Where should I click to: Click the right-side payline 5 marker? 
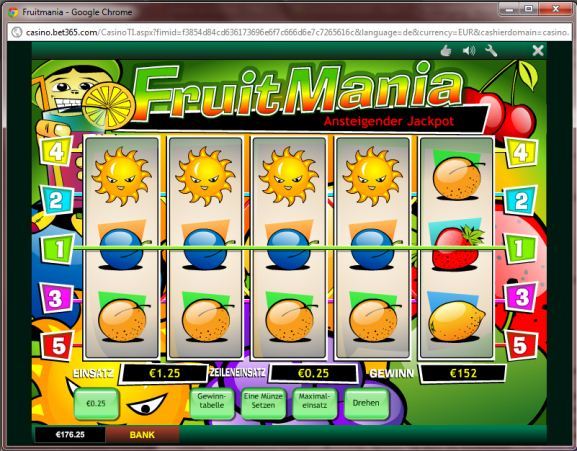(x=520, y=345)
